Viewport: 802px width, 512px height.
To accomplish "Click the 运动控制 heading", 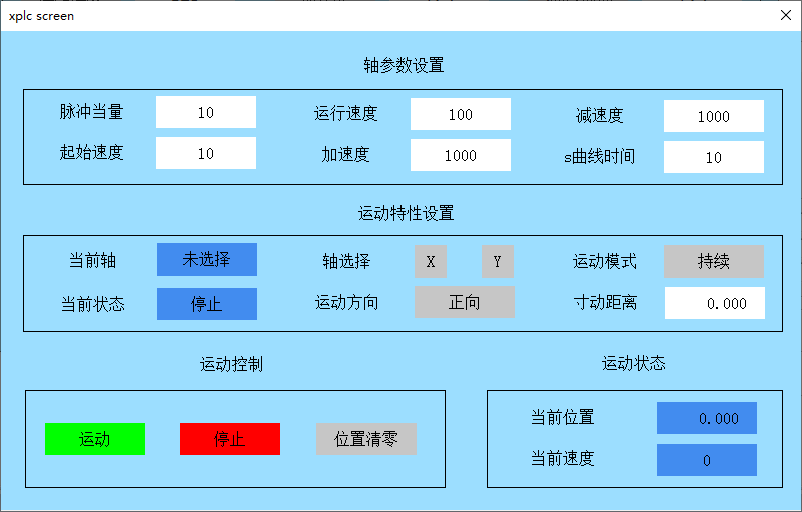I will 231,364.
